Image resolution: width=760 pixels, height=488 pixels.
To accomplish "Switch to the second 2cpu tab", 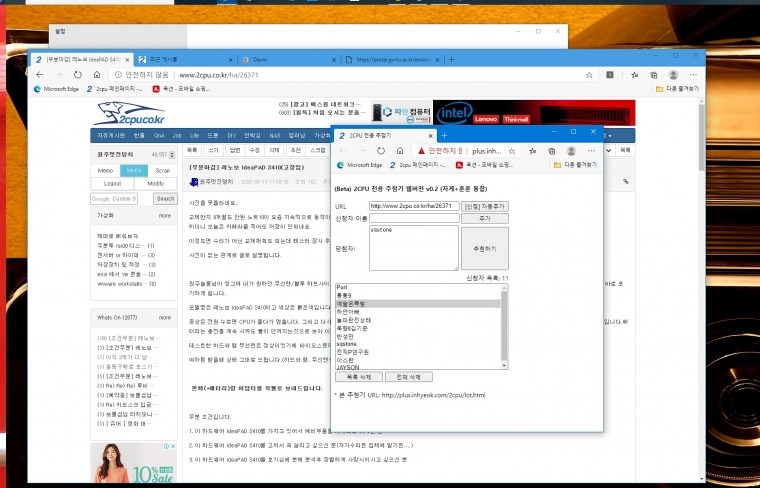I will (x=185, y=60).
